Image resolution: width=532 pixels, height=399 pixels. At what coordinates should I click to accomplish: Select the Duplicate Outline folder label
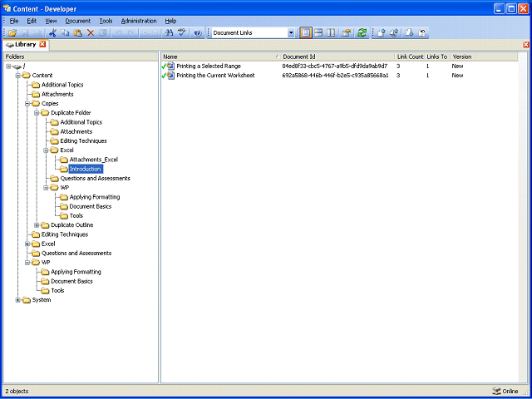coord(72,225)
